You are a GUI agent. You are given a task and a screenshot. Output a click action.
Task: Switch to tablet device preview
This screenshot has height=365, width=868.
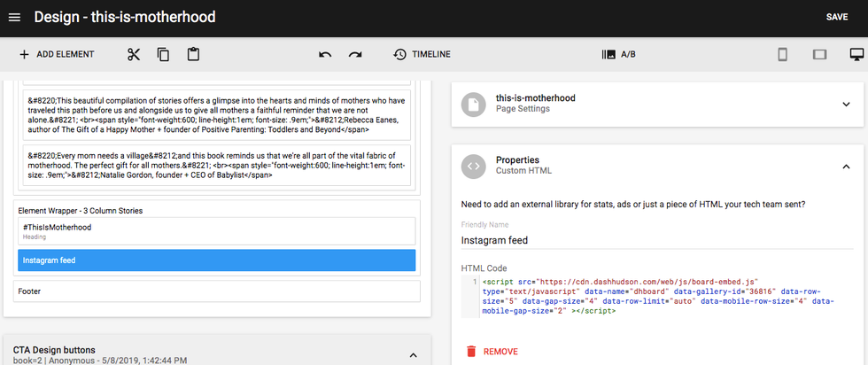tap(819, 54)
